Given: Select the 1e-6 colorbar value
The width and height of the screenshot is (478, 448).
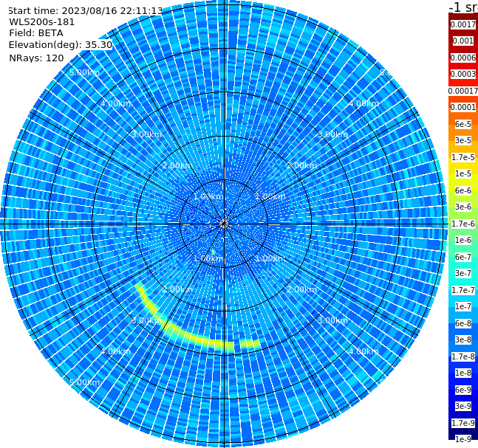Looking at the screenshot, I should 463,240.
